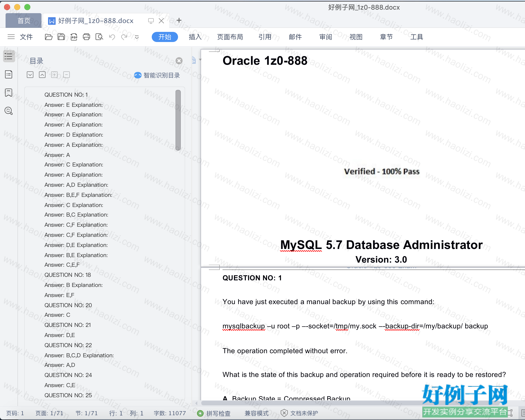Screen dimensions: 525x420
Task: Expand all outline levels button
Action: [30, 75]
